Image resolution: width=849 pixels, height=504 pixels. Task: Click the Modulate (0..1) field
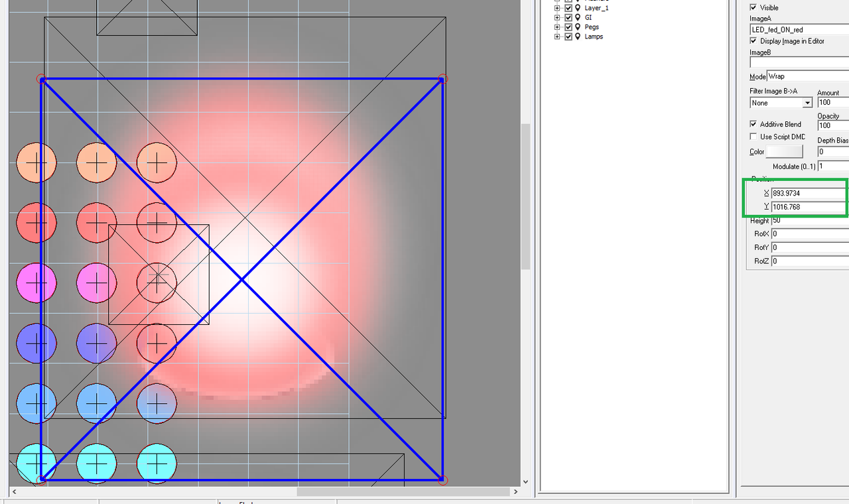[833, 166]
